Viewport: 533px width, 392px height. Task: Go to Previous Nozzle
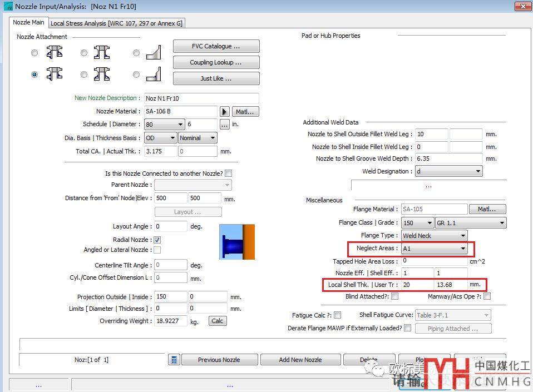[x=219, y=359]
